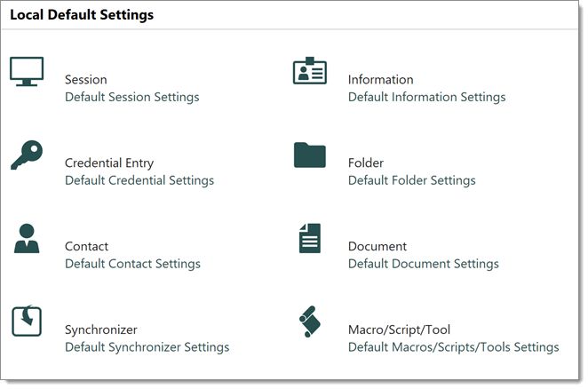Select the Session heading text
The width and height of the screenshot is (588, 389).
click(x=85, y=80)
